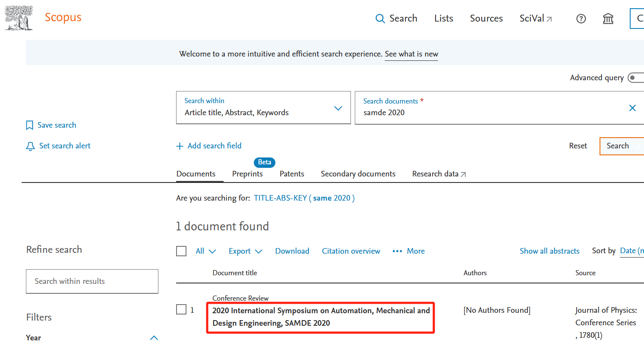The image size is (644, 346).
Task: Click Show all abstracts
Action: coord(549,251)
